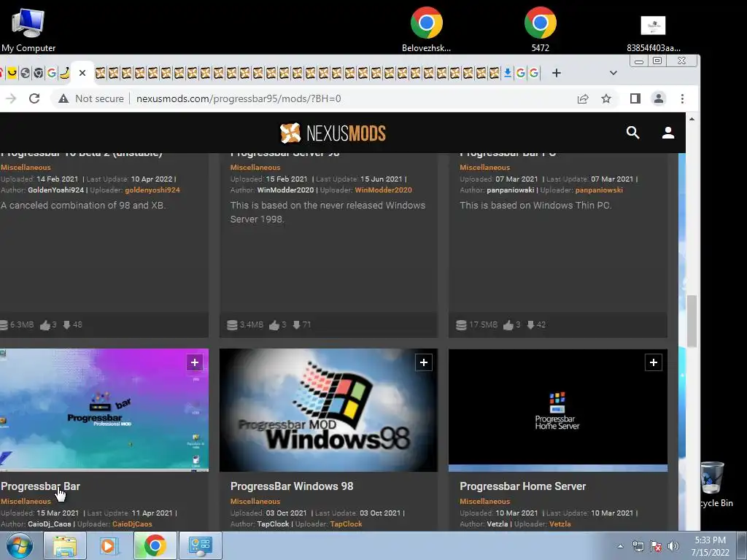Screen dimensions: 747x560
Task: Add Progressbar Home Server with plus button
Action: tap(653, 362)
